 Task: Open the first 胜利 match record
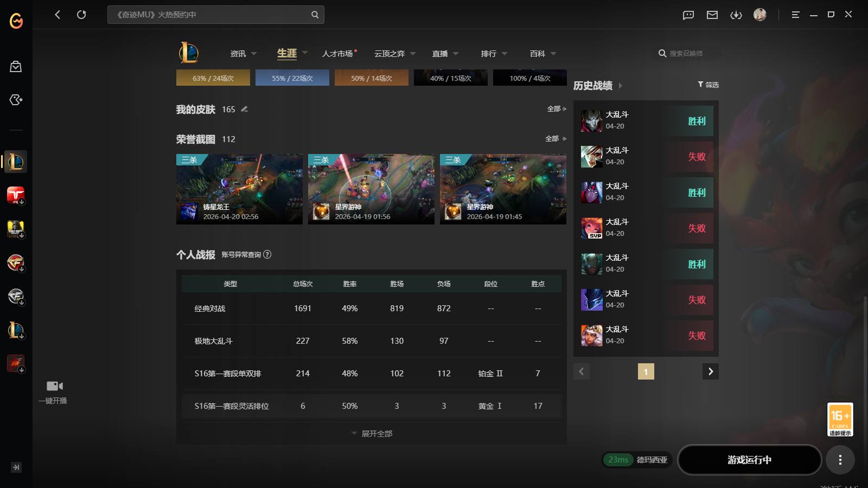pyautogui.click(x=646, y=121)
